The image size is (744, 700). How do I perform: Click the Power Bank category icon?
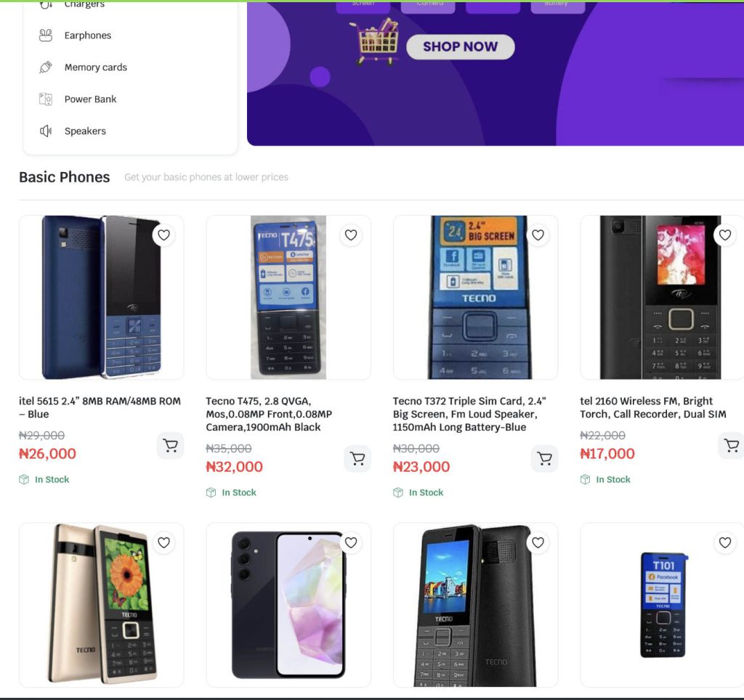click(46, 99)
